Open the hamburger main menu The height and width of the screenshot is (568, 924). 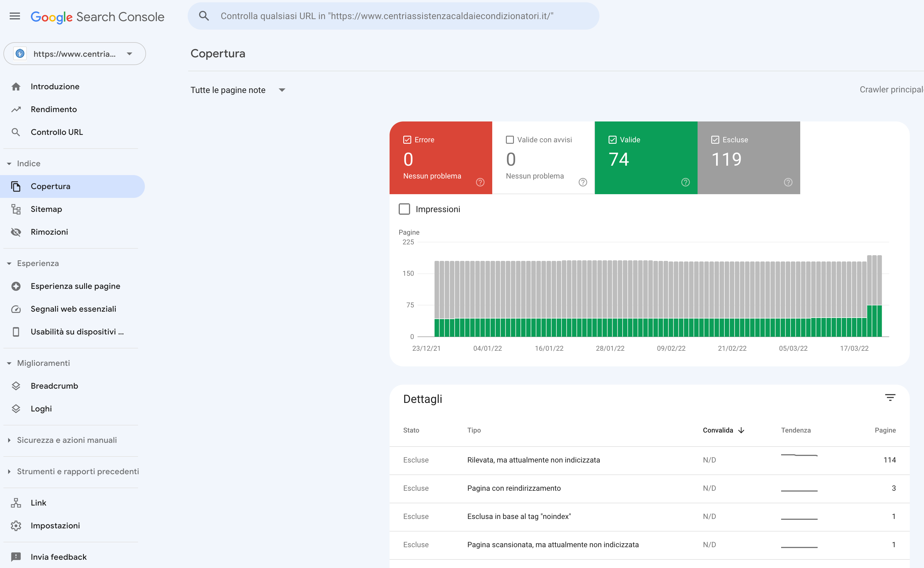point(15,16)
